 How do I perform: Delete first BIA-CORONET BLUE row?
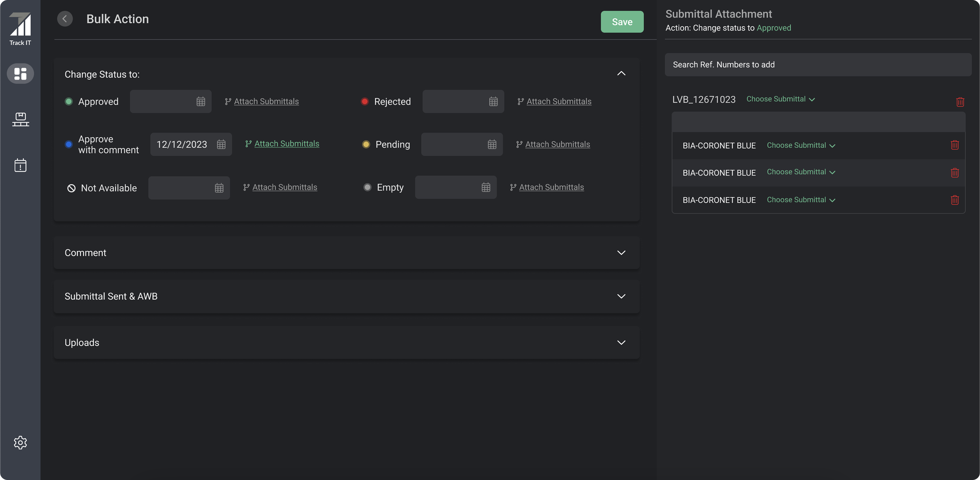[x=954, y=145]
